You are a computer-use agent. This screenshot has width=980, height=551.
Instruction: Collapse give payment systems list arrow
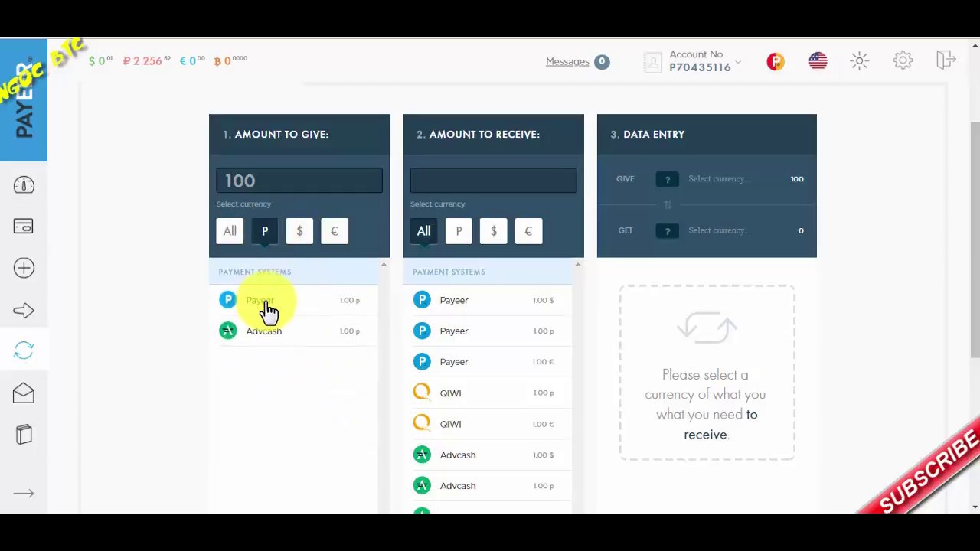[x=384, y=265]
